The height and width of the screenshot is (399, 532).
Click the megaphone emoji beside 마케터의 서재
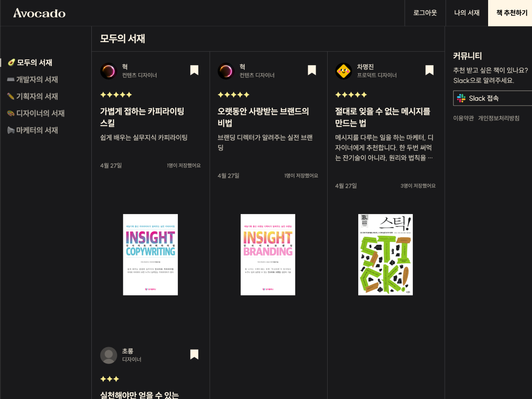(x=11, y=130)
